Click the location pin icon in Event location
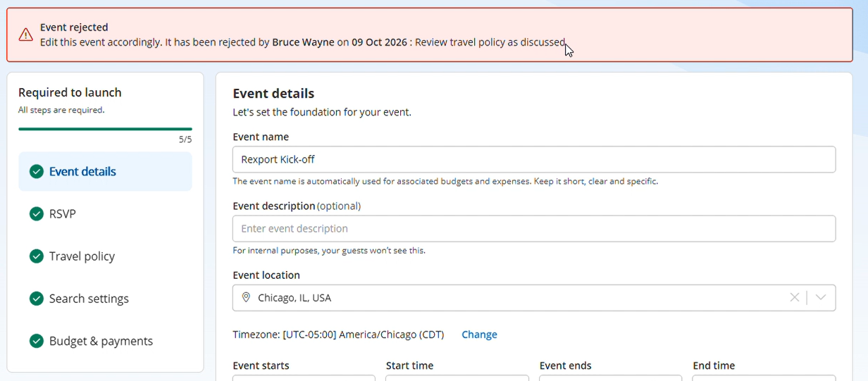 tap(246, 298)
